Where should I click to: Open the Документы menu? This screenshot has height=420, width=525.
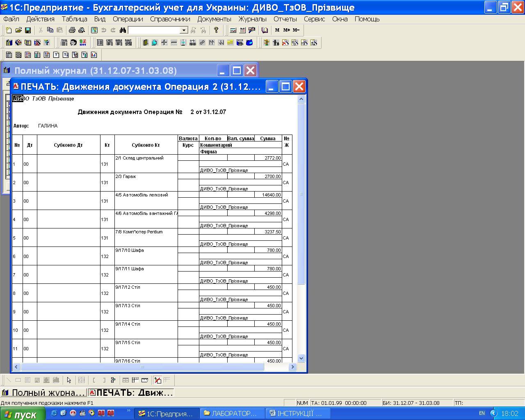click(x=215, y=19)
